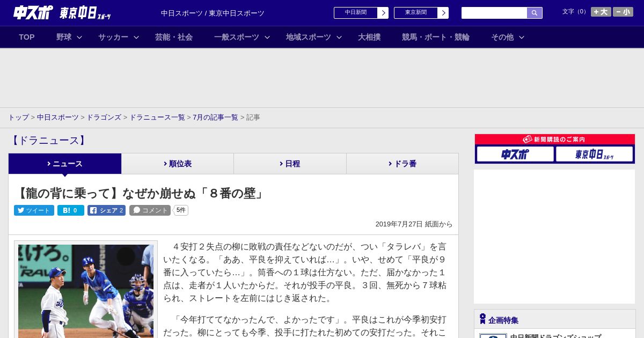This screenshot has height=338, width=644.
Task: Click the Hatena bookmark B! button
Action: [x=70, y=210]
